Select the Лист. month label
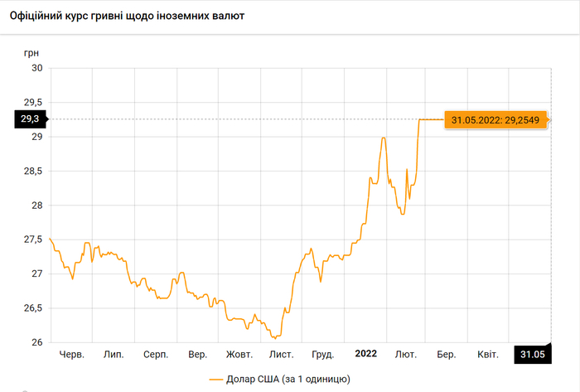The image size is (580, 392). click(x=281, y=354)
